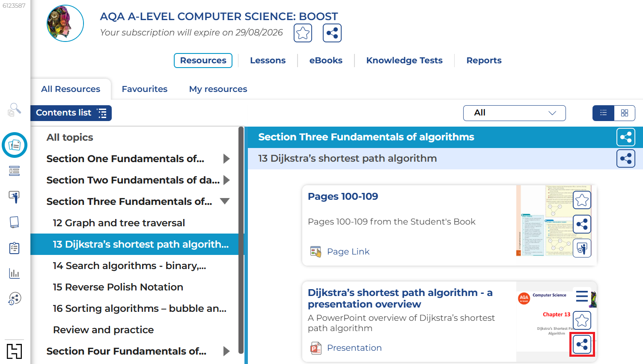The image size is (643, 364).
Task: Share the Dijkstra presentation overview resource
Action: pyautogui.click(x=582, y=344)
